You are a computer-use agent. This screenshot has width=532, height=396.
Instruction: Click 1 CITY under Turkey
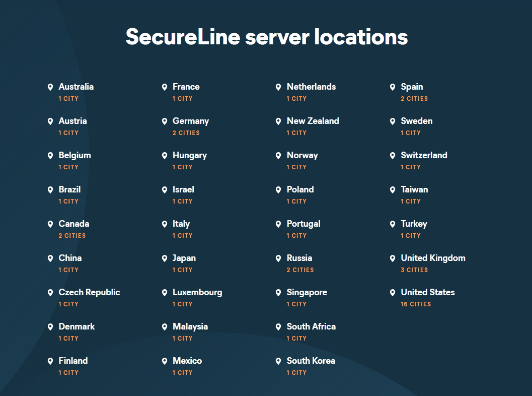pos(411,236)
